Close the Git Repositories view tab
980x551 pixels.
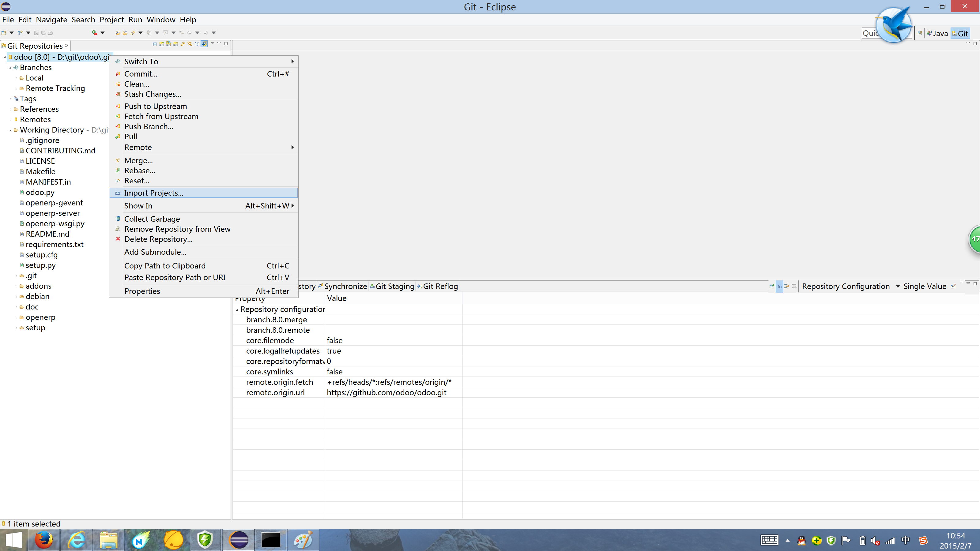click(67, 46)
